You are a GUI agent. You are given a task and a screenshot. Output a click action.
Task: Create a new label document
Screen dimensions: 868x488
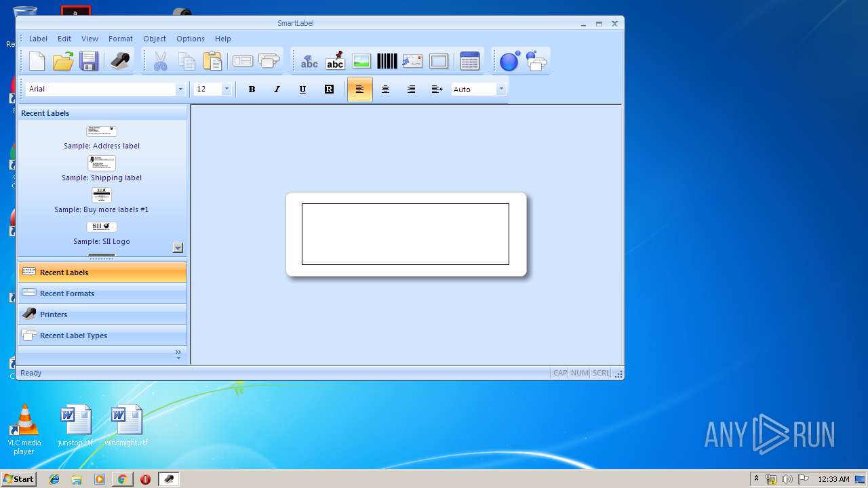(37, 62)
